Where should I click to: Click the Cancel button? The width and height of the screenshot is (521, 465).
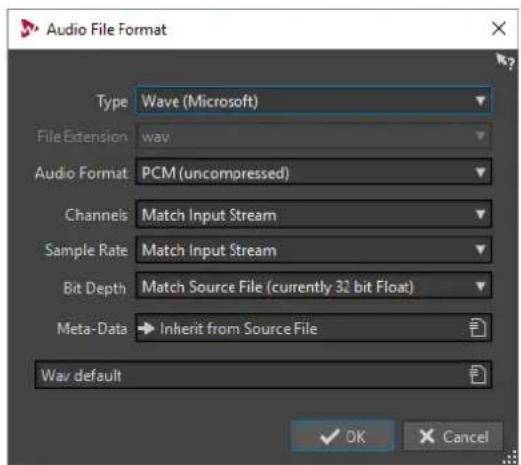click(453, 436)
